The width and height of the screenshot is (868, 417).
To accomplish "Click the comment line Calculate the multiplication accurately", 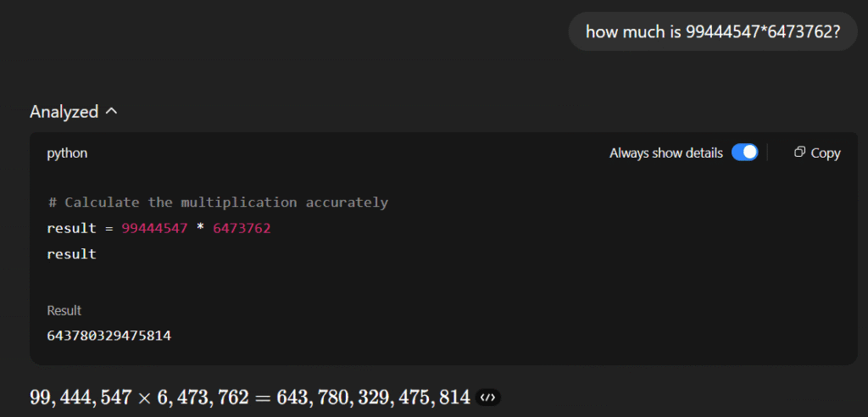I will point(218,202).
